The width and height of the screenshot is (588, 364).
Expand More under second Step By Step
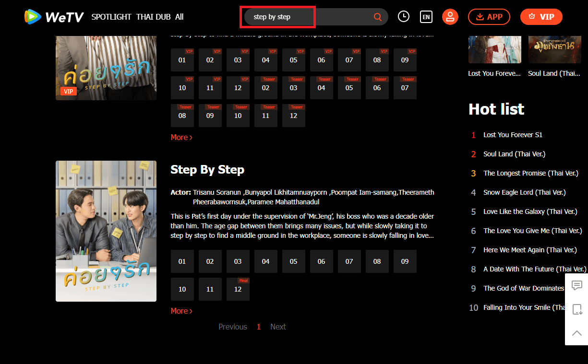pos(181,311)
